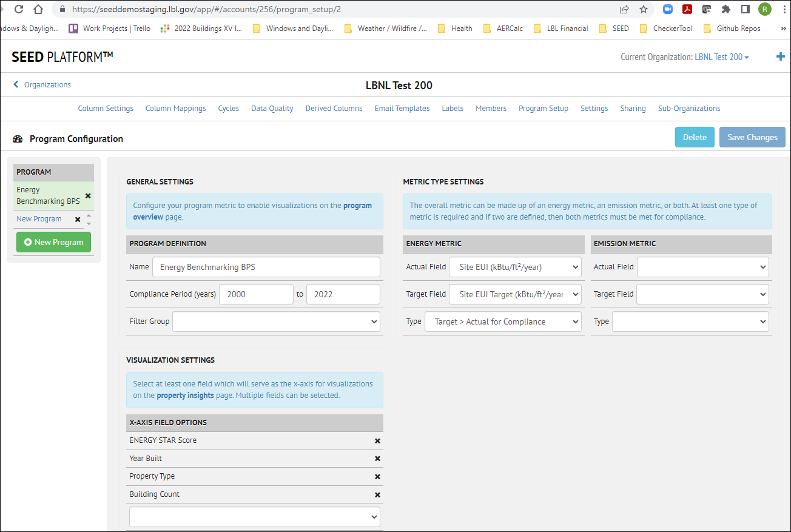Click the bookmark star in address bar
The width and height of the screenshot is (791, 532).
643,10
